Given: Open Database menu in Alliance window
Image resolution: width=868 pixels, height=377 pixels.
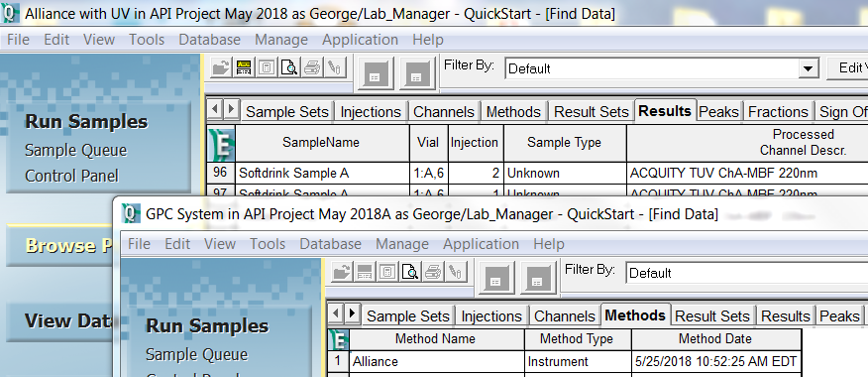Looking at the screenshot, I should [209, 40].
